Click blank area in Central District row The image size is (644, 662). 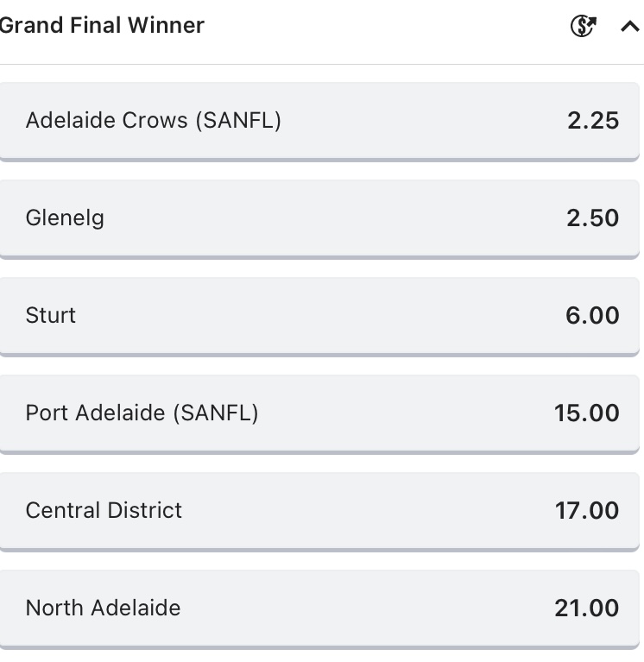363,511
